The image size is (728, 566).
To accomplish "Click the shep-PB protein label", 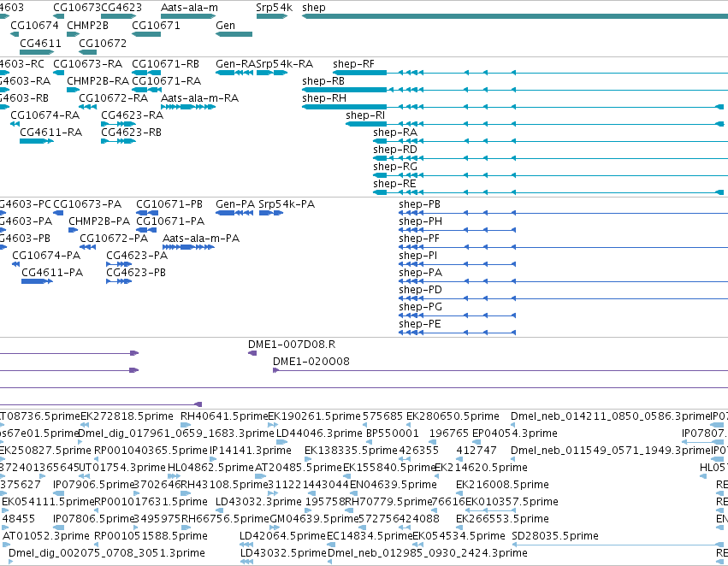I will coord(420,204).
